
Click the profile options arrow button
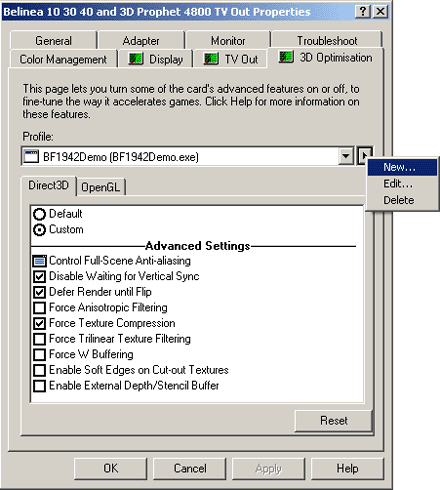365,155
